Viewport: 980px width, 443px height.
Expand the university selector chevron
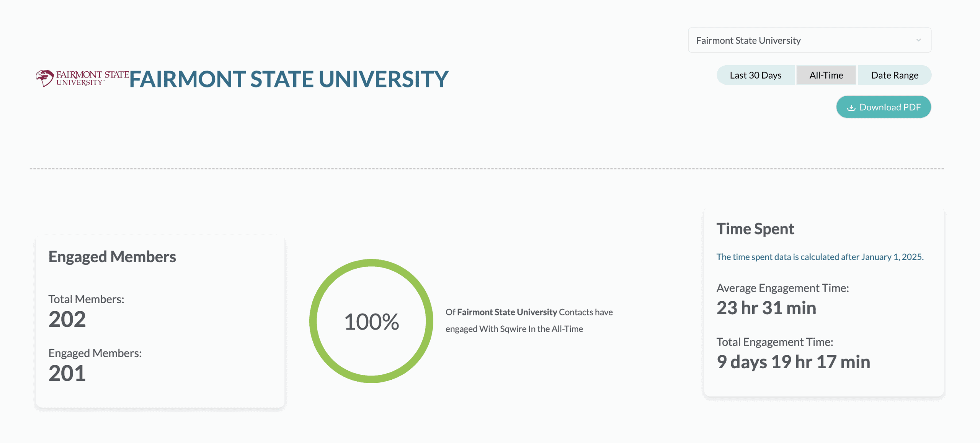click(x=918, y=40)
